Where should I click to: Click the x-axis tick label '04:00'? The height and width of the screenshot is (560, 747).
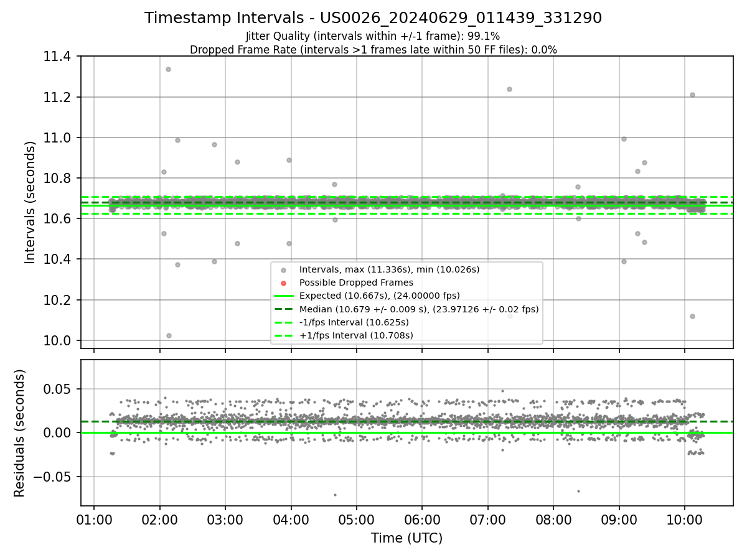[291, 520]
